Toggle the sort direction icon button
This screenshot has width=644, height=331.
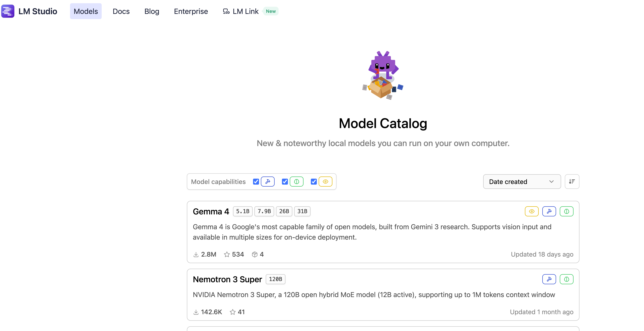pyautogui.click(x=572, y=182)
